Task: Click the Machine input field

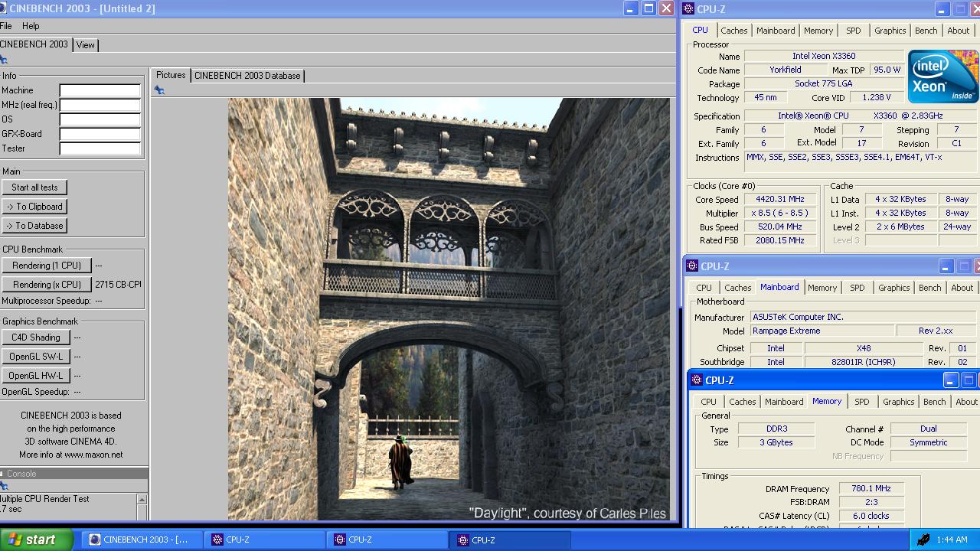Action: tap(100, 90)
